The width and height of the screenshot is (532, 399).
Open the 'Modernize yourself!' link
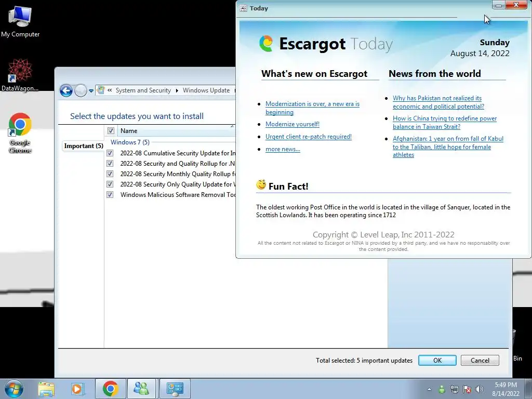(x=292, y=124)
